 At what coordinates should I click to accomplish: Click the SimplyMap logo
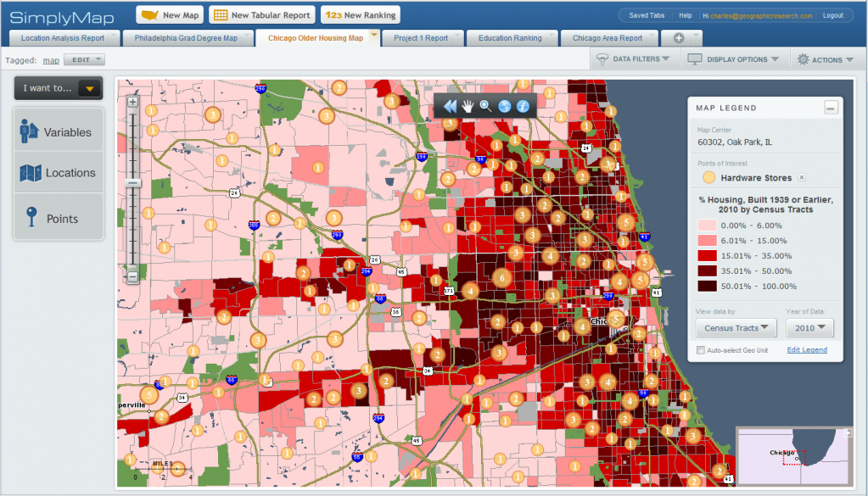point(62,17)
